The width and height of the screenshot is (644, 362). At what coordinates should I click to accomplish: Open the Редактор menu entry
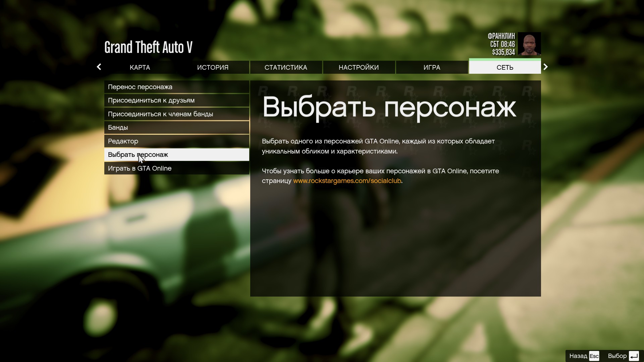pos(177,141)
